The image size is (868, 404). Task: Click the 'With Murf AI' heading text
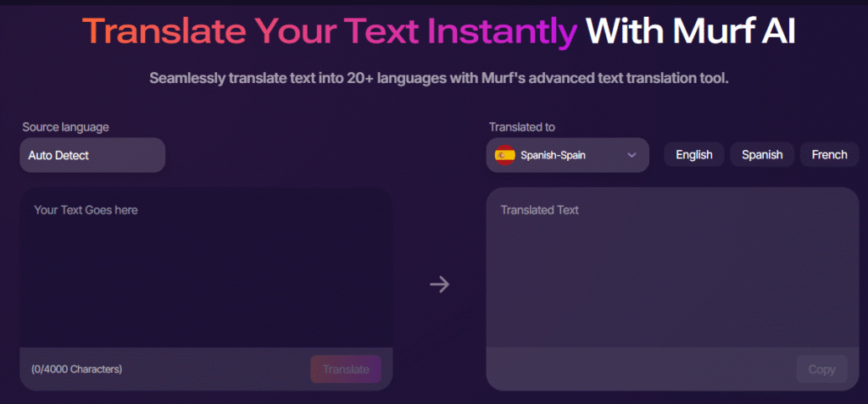point(692,31)
